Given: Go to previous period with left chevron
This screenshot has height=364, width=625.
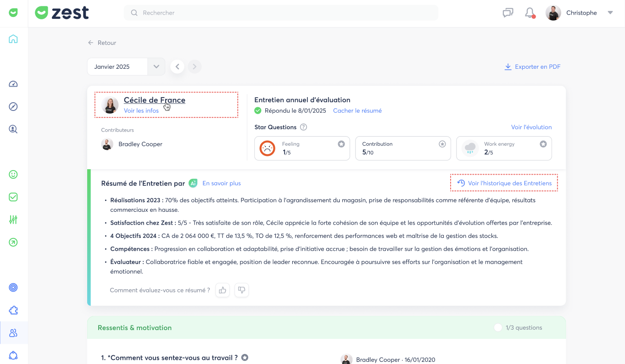Looking at the screenshot, I should click(x=178, y=66).
